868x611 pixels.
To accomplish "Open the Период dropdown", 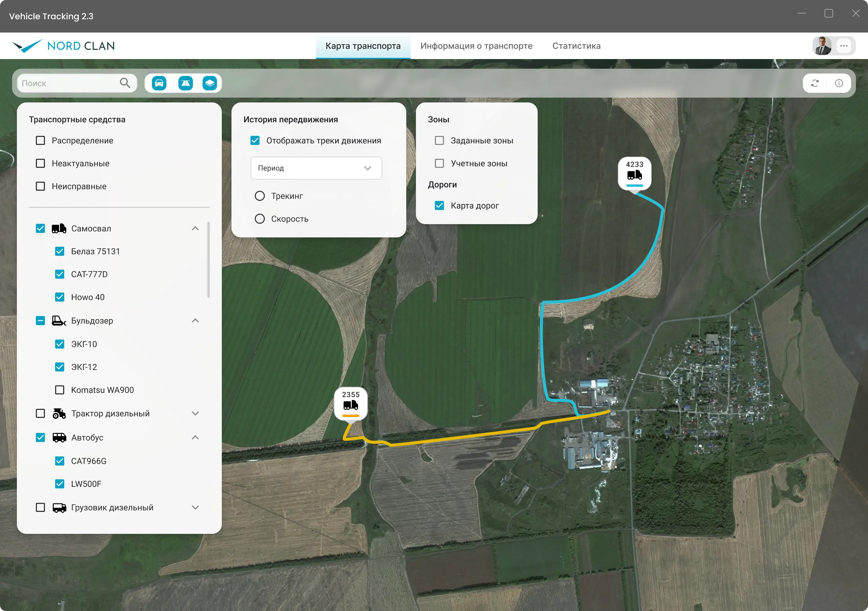I will [316, 168].
